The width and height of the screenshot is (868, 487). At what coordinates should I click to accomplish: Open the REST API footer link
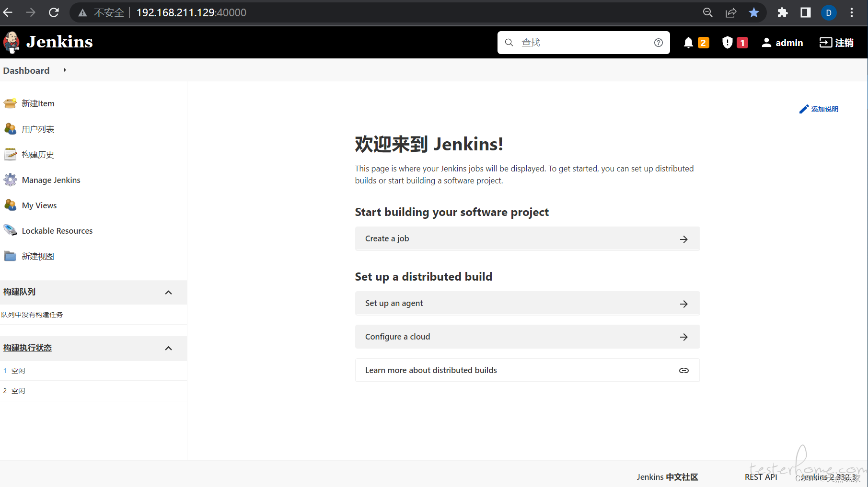(761, 477)
